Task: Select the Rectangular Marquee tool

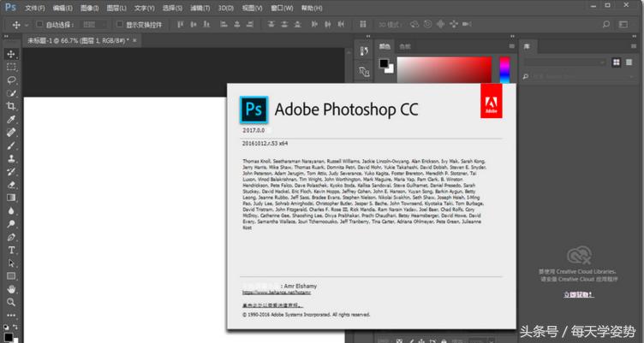Action: click(11, 67)
